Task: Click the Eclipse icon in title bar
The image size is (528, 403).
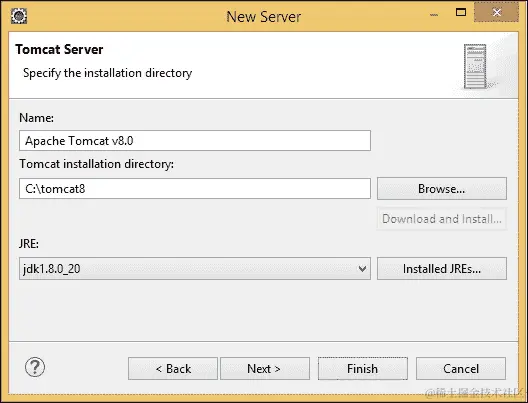Action: point(19,15)
